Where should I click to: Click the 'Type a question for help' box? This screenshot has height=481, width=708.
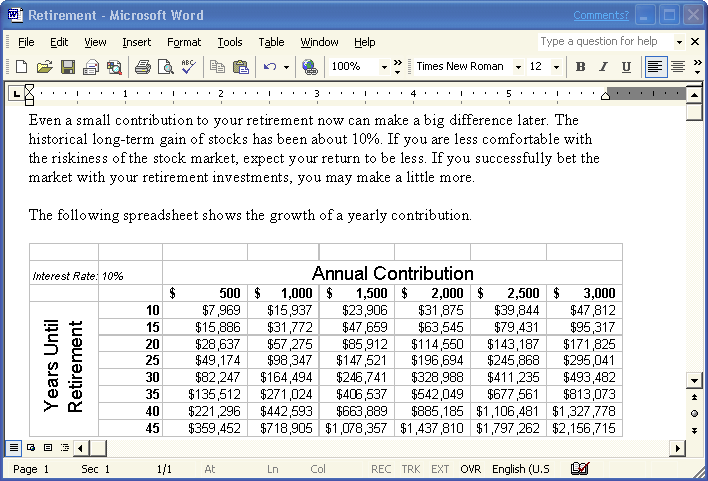605,42
